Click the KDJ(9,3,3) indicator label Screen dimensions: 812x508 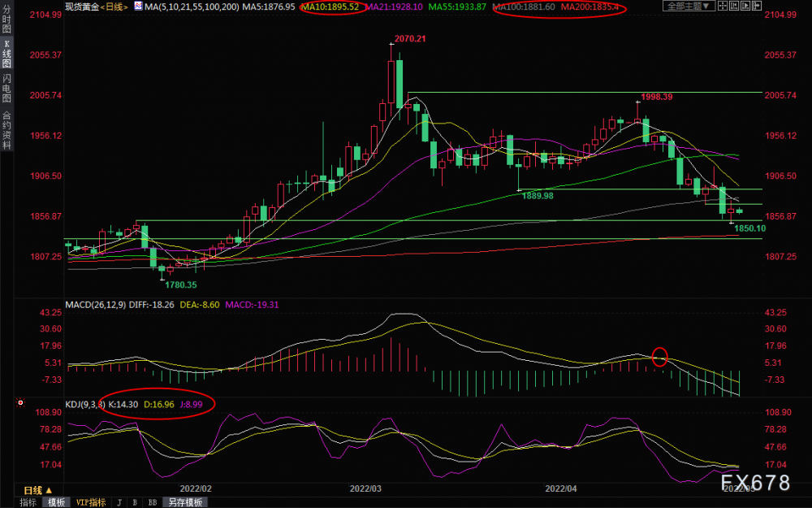85,404
